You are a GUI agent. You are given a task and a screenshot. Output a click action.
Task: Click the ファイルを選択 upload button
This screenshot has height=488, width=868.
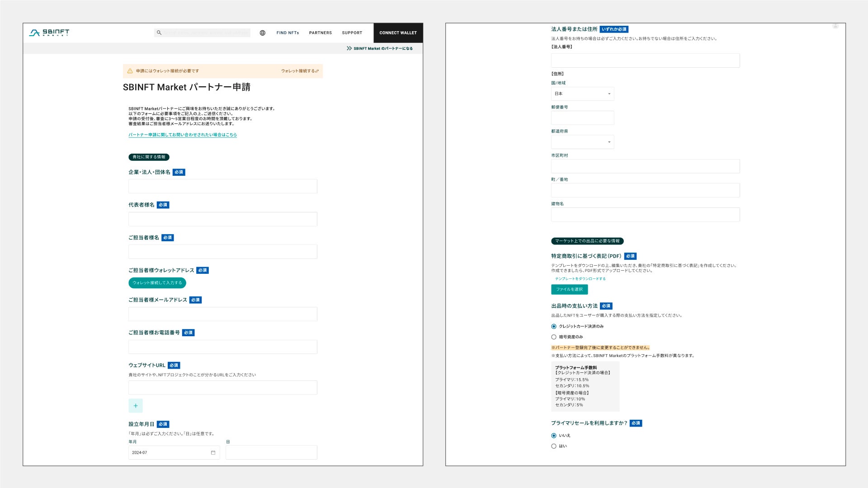click(569, 289)
